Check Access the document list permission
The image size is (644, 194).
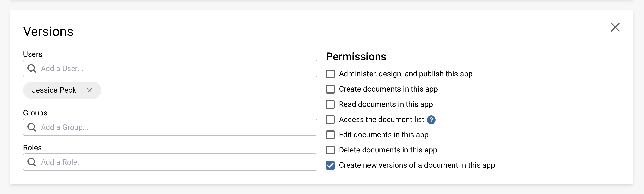[330, 119]
